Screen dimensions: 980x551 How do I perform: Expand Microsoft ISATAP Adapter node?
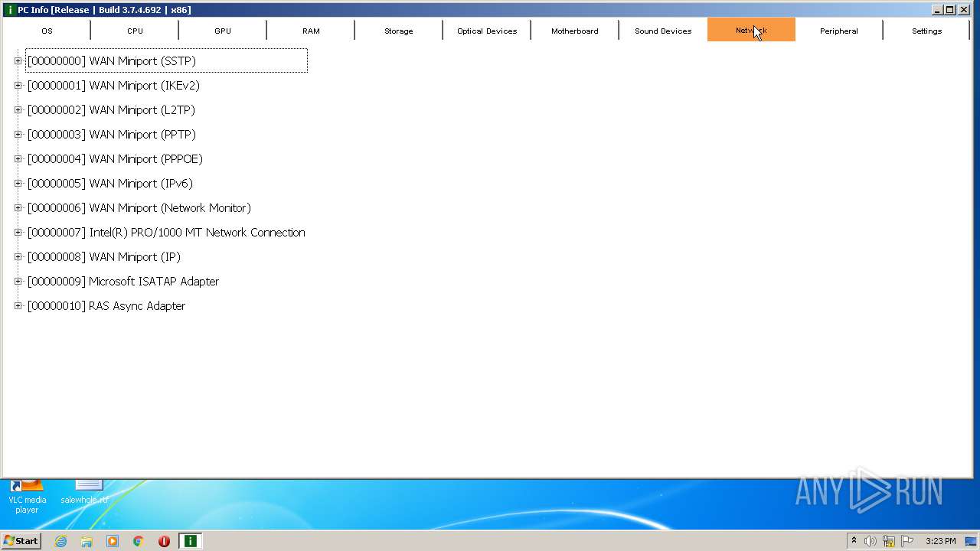tap(18, 282)
